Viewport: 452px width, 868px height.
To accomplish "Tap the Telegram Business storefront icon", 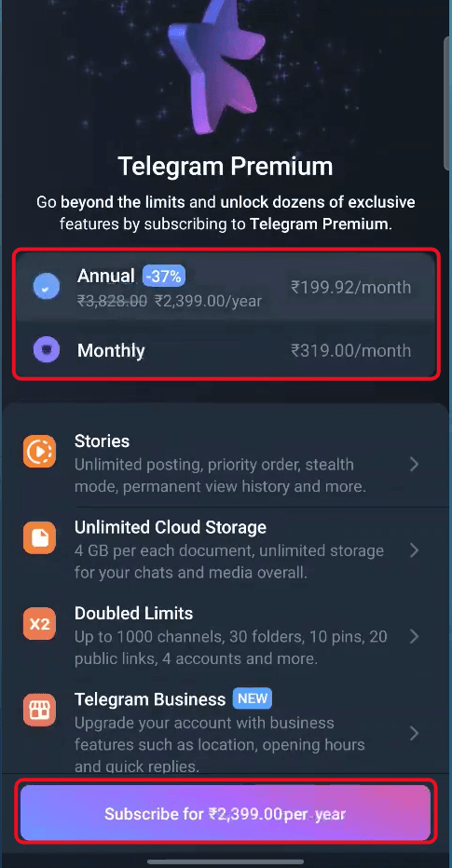I will coord(39,711).
